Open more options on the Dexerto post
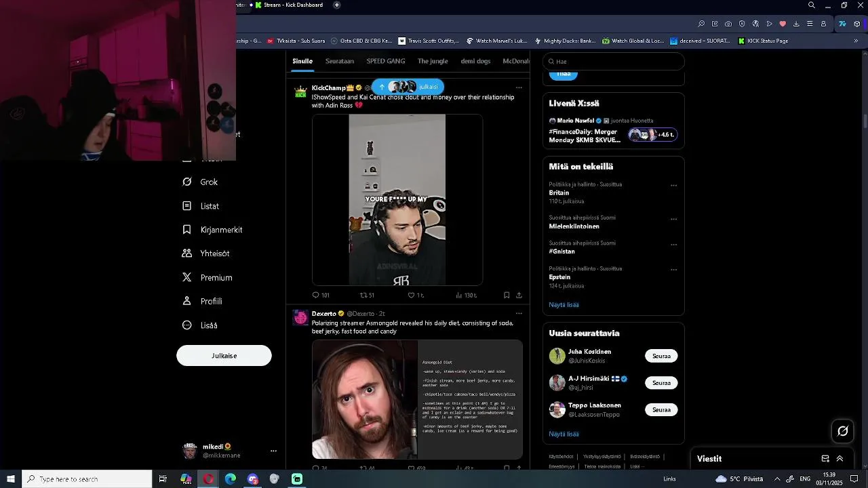 [519, 313]
